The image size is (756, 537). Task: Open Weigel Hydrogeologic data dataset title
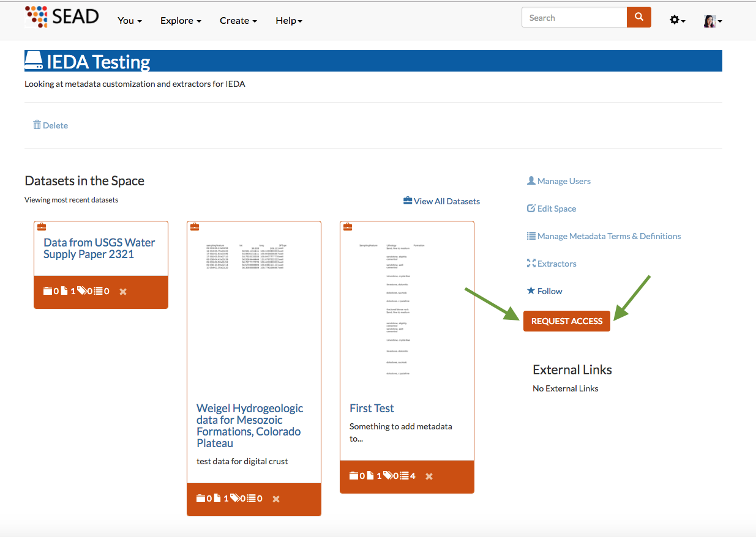point(250,426)
